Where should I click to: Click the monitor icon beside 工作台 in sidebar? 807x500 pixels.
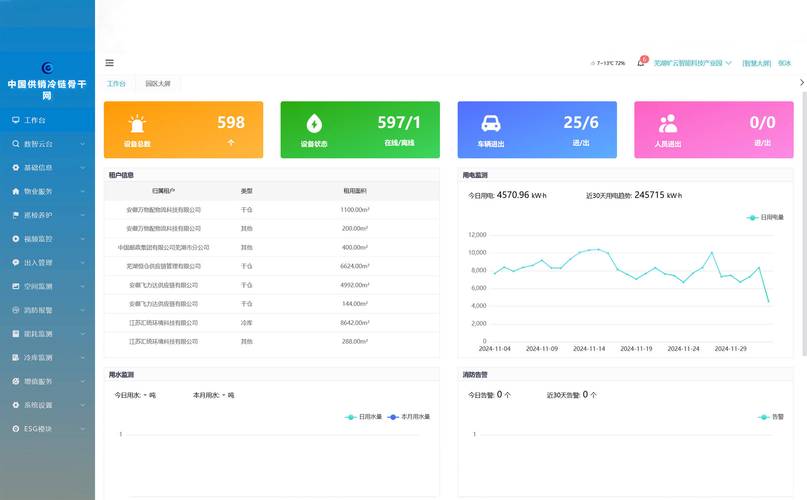16,120
